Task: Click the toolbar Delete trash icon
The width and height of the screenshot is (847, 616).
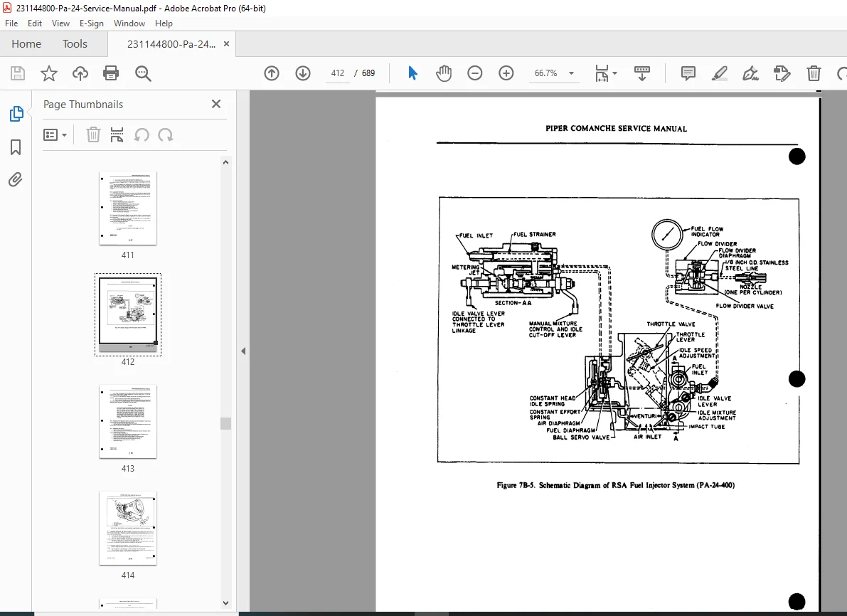Action: (814, 73)
